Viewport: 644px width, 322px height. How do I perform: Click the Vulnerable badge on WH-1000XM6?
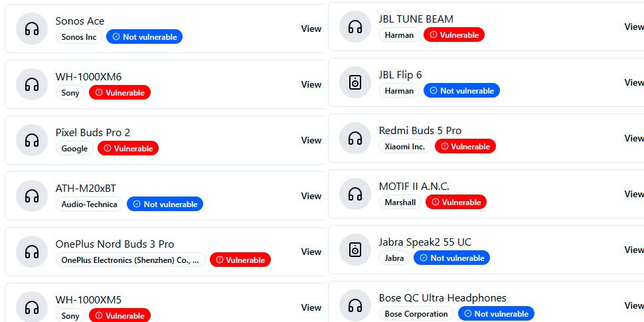coord(120,93)
